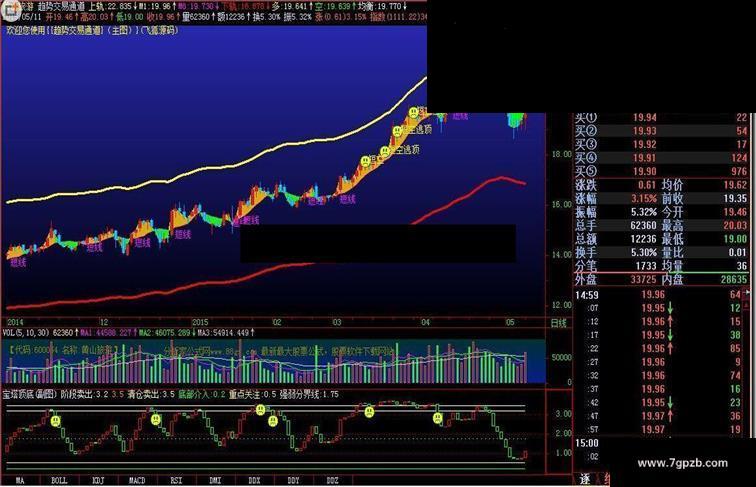This screenshot has height=487, width=756.
Task: Select the :42 trade row with volume 23
Action: pos(659,403)
